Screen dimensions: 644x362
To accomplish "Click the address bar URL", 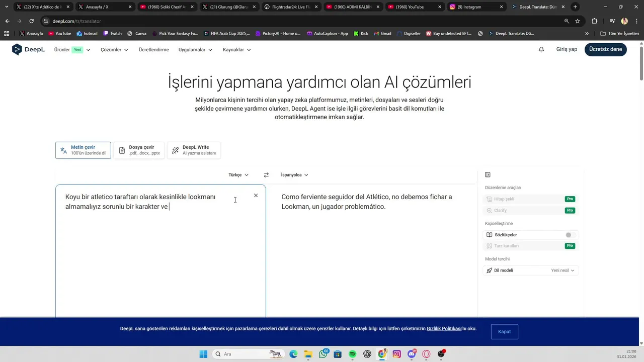I will tap(76, 21).
